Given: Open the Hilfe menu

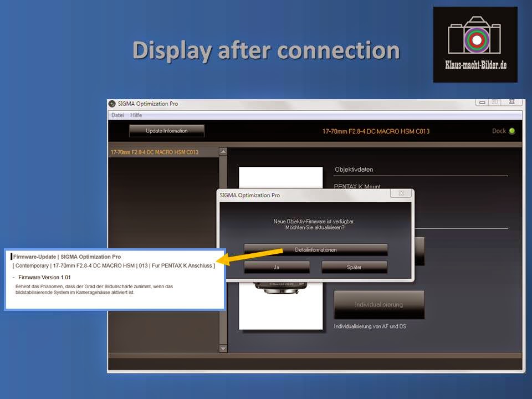Looking at the screenshot, I should pyautogui.click(x=136, y=115).
